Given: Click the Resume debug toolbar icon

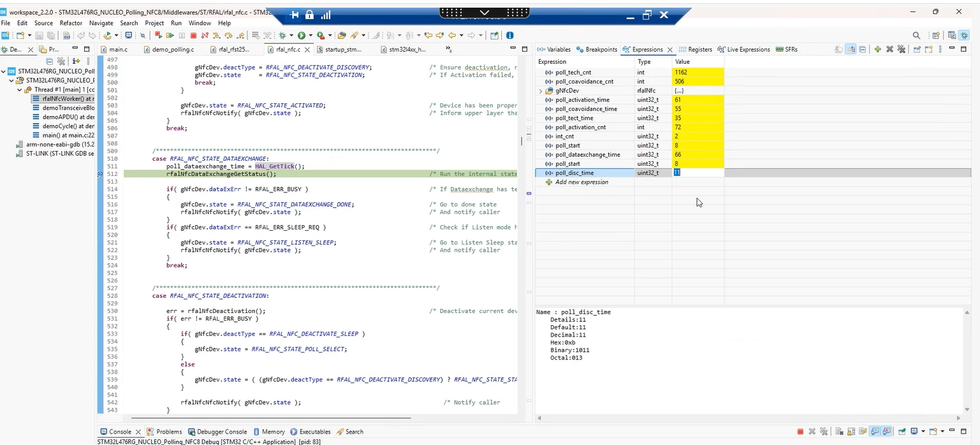Looking at the screenshot, I should click(x=170, y=35).
